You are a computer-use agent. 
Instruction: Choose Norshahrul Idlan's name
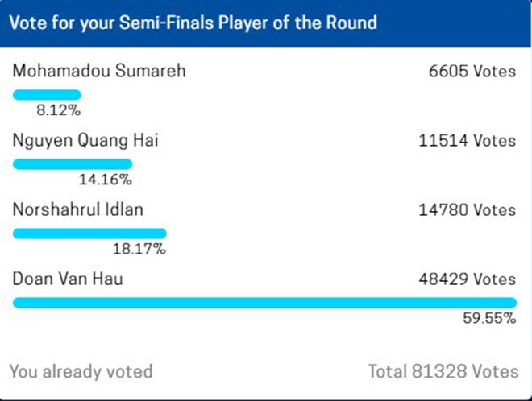coord(78,210)
